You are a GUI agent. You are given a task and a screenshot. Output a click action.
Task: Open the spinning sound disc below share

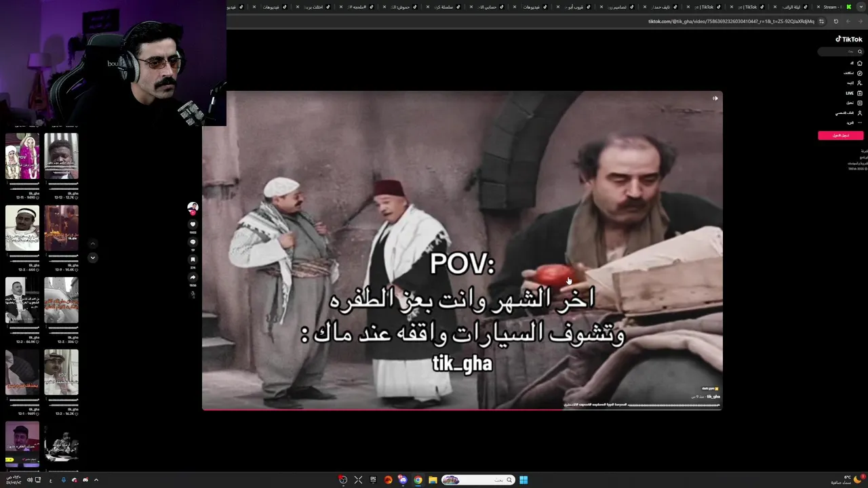193,294
